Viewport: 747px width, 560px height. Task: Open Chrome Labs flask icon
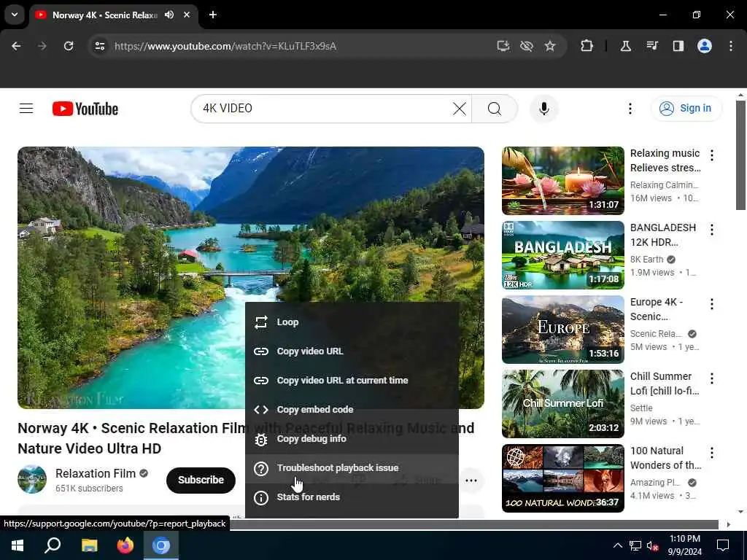coord(625,46)
